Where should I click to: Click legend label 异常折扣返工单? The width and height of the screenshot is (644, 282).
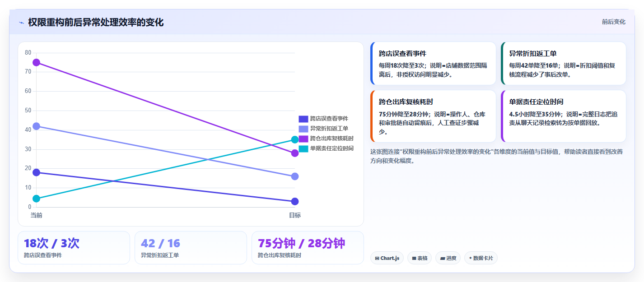[329, 129]
